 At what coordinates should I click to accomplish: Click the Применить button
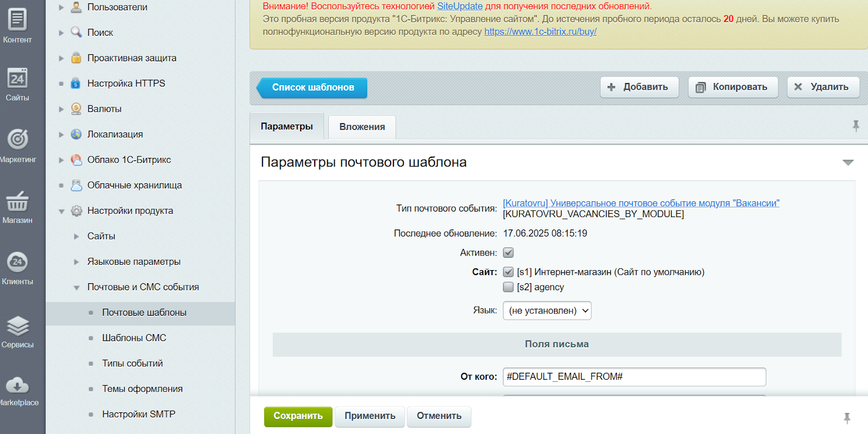369,417
